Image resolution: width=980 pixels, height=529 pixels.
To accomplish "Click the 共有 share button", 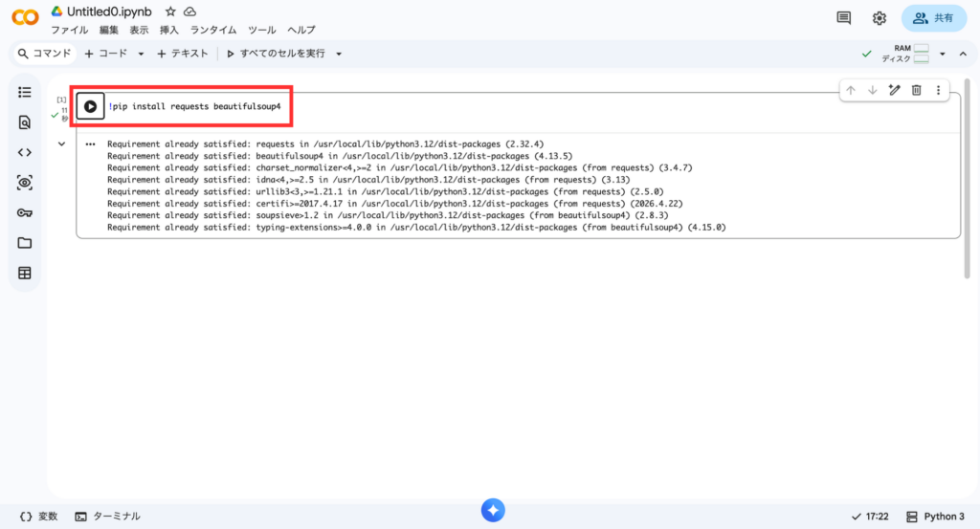I will pos(934,18).
